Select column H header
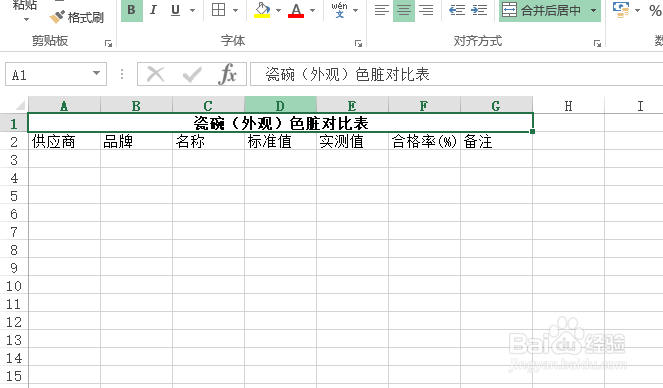Image resolution: width=663 pixels, height=388 pixels. 568,105
